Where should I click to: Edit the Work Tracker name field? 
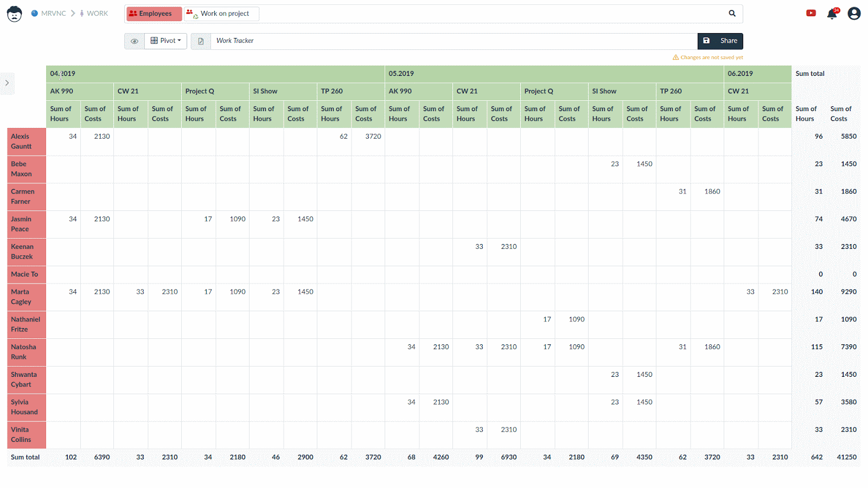pyautogui.click(x=454, y=41)
